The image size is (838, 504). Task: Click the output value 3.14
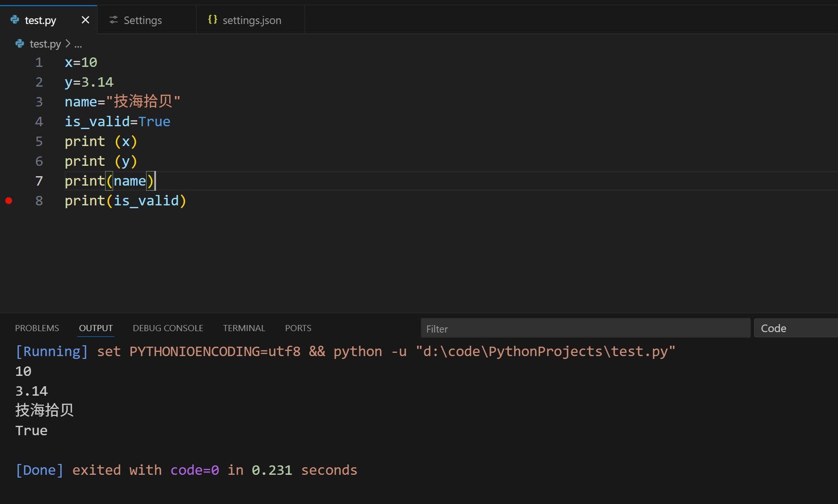pos(32,391)
